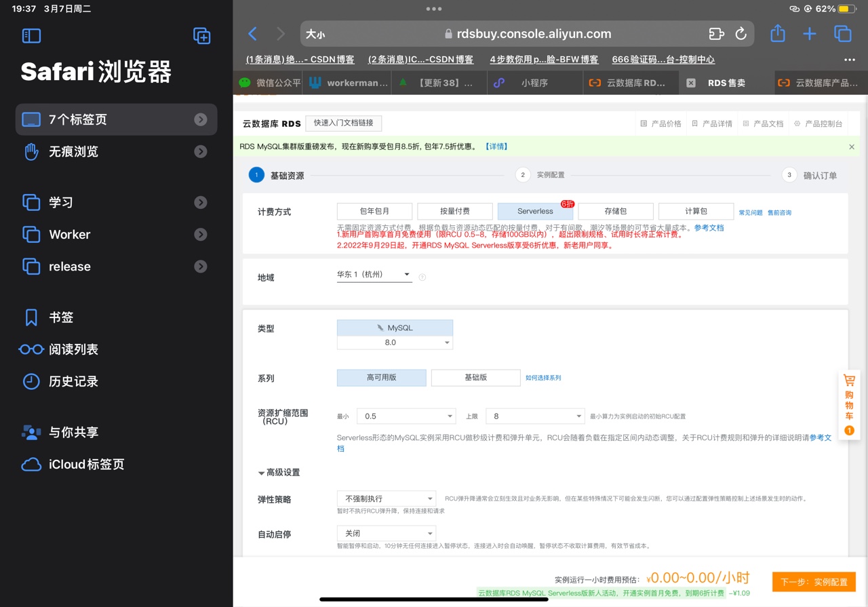The height and width of the screenshot is (607, 868).
Task: Open the 自动启停 dropdown showing 关闭
Action: (x=387, y=533)
